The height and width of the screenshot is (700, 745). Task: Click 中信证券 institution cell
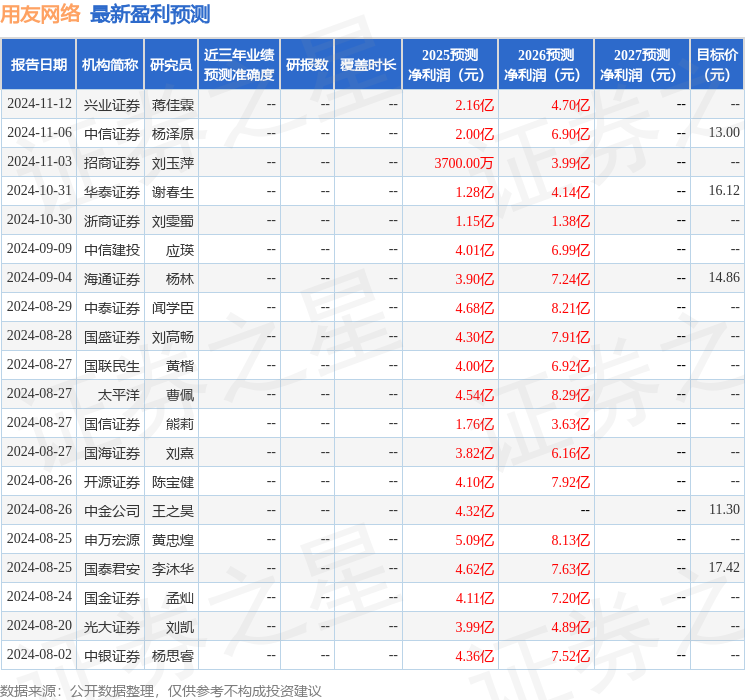(x=112, y=134)
